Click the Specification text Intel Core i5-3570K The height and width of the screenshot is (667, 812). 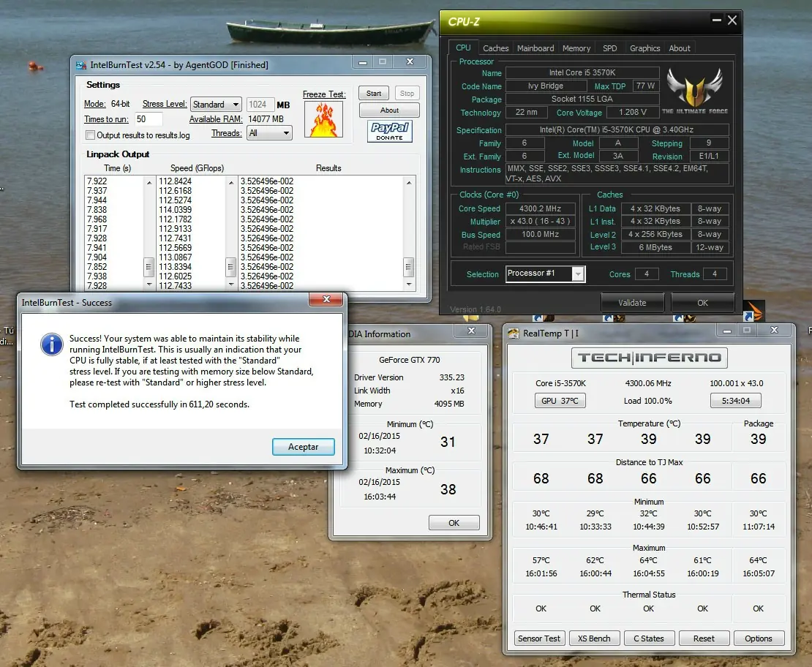[616, 129]
